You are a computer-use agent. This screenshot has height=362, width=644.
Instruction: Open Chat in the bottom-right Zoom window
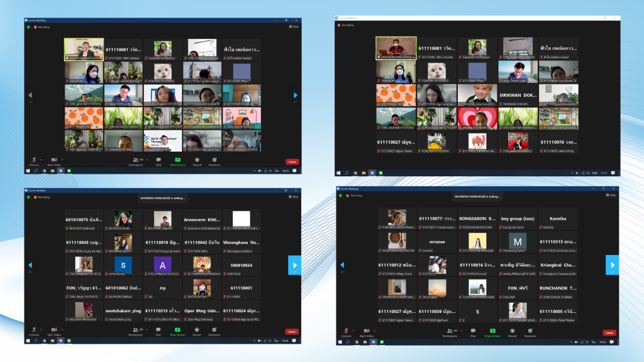click(x=473, y=333)
